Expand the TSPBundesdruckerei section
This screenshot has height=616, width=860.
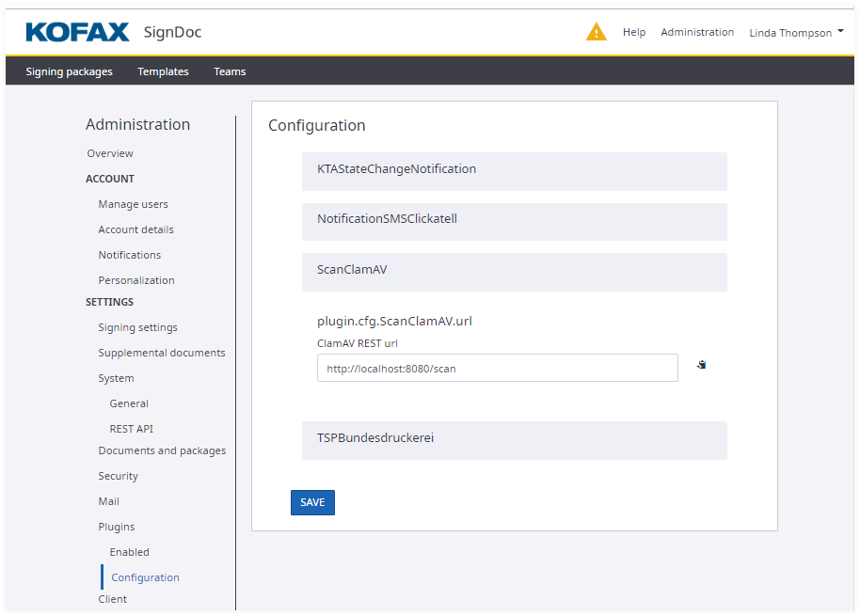(514, 438)
